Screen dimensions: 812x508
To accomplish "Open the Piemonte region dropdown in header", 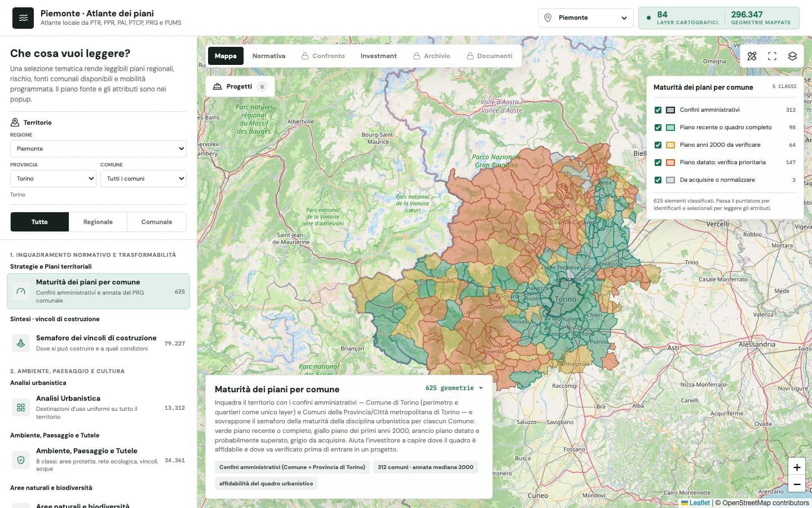I will (x=586, y=18).
